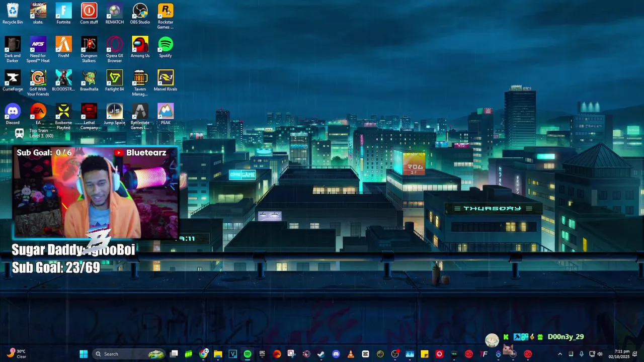The width and height of the screenshot is (644, 362).
Task: Open the notifications bell in tray
Action: click(635, 354)
